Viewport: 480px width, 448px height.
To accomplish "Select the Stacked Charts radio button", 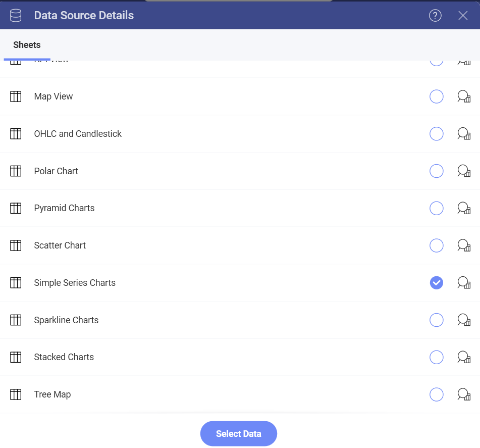I will [x=436, y=357].
